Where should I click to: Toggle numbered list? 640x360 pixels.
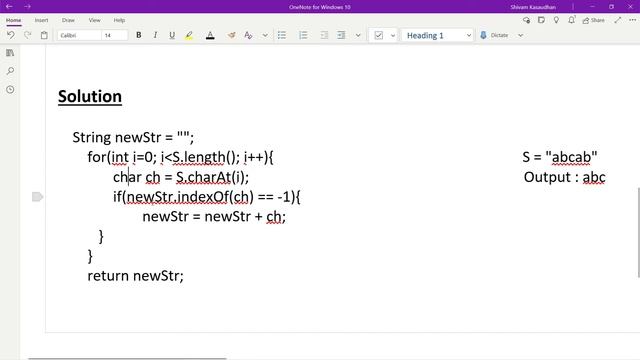[x=303, y=35]
